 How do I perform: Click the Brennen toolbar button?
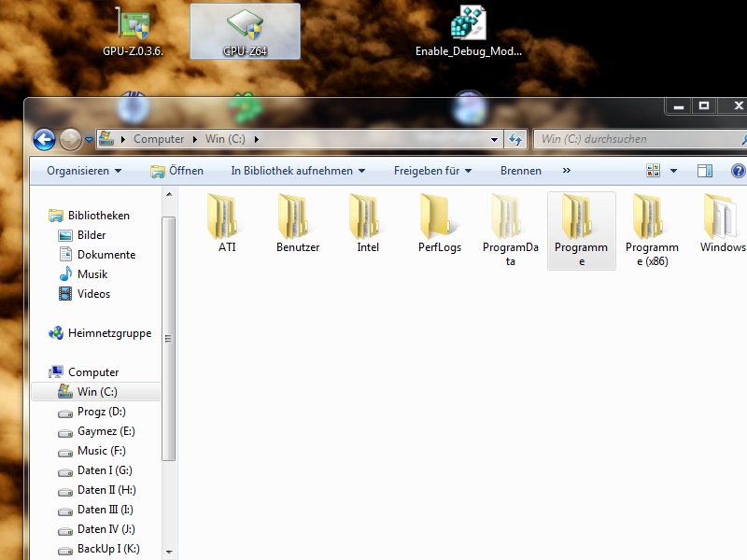(x=520, y=171)
